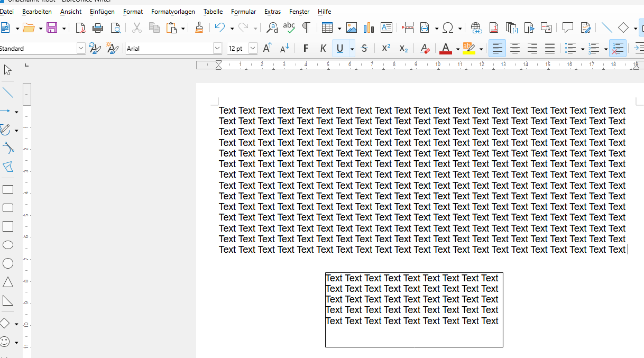This screenshot has height=358, width=644.
Task: Save the document with the floppy icon
Action: coord(52,27)
